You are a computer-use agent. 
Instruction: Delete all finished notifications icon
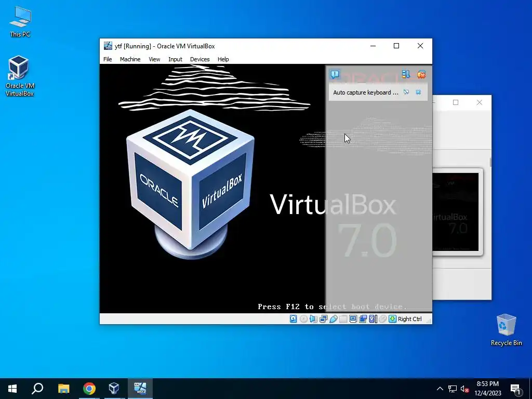421,74
